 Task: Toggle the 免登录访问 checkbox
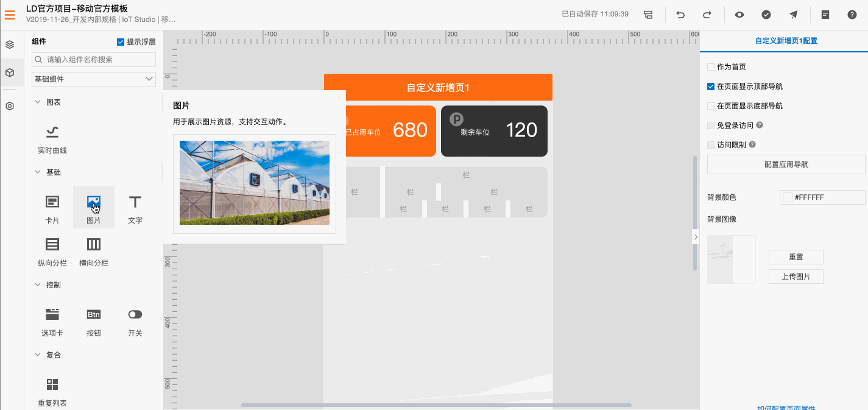[x=711, y=125]
